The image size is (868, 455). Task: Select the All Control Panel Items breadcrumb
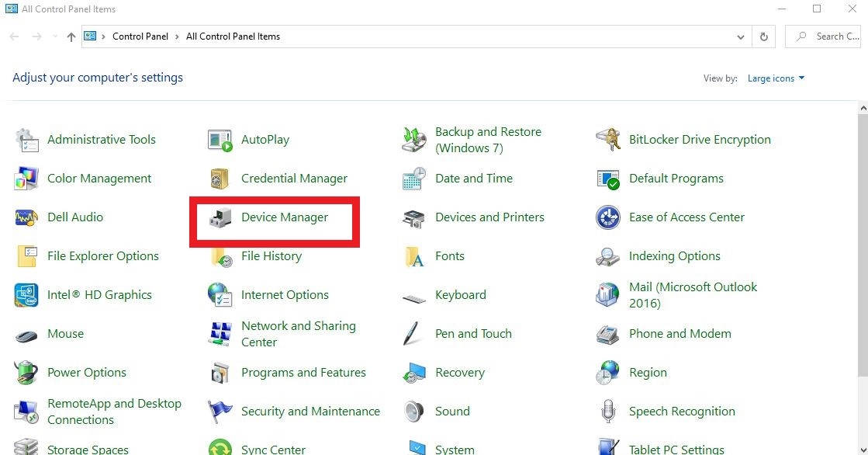(233, 36)
